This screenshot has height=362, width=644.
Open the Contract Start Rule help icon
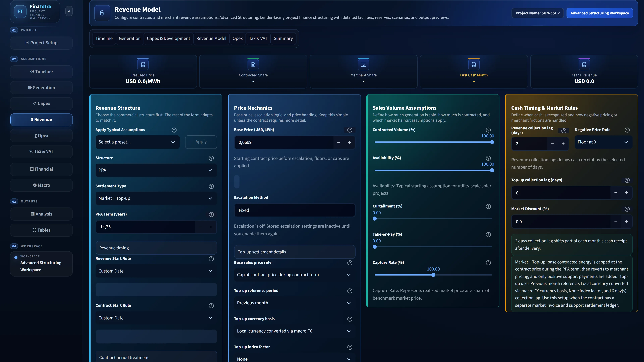[211, 306]
